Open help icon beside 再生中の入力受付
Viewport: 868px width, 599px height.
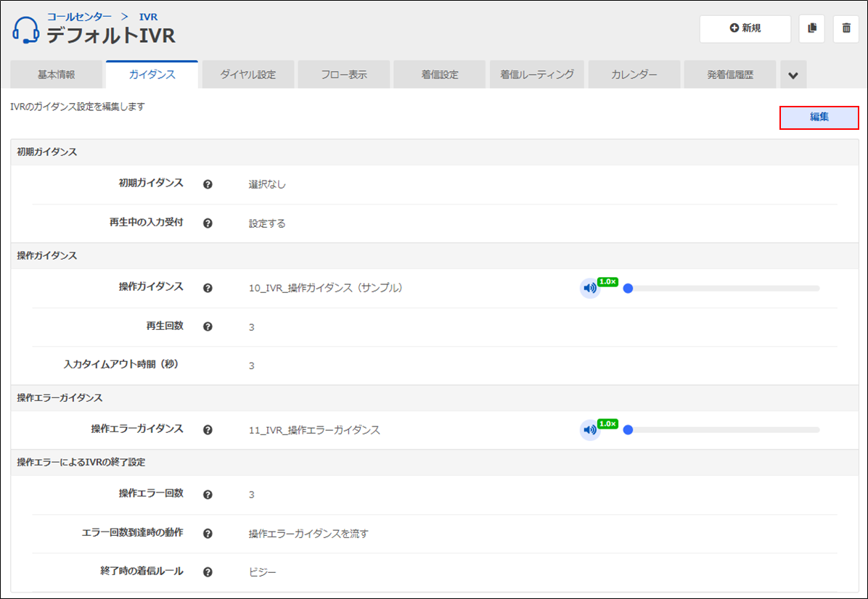click(x=208, y=223)
